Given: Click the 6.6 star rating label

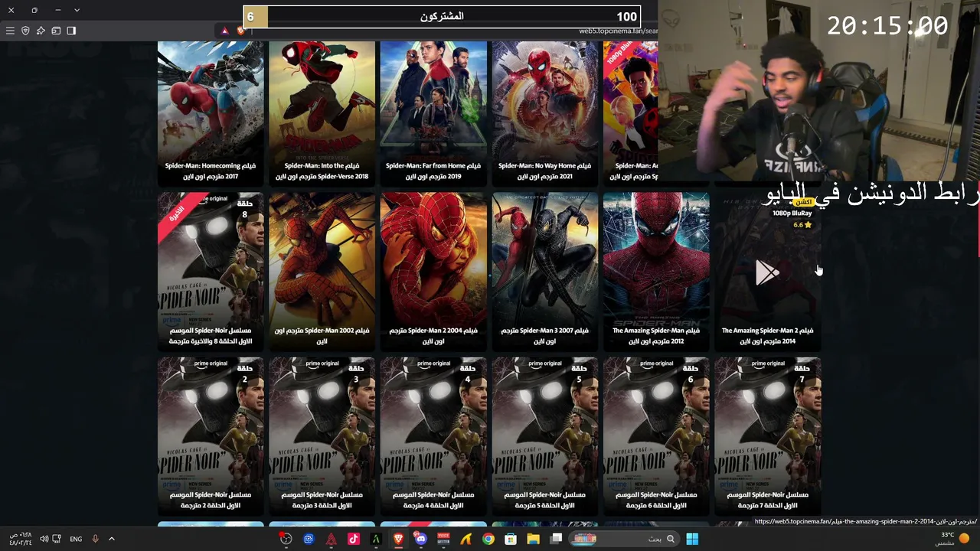Looking at the screenshot, I should click(x=802, y=225).
